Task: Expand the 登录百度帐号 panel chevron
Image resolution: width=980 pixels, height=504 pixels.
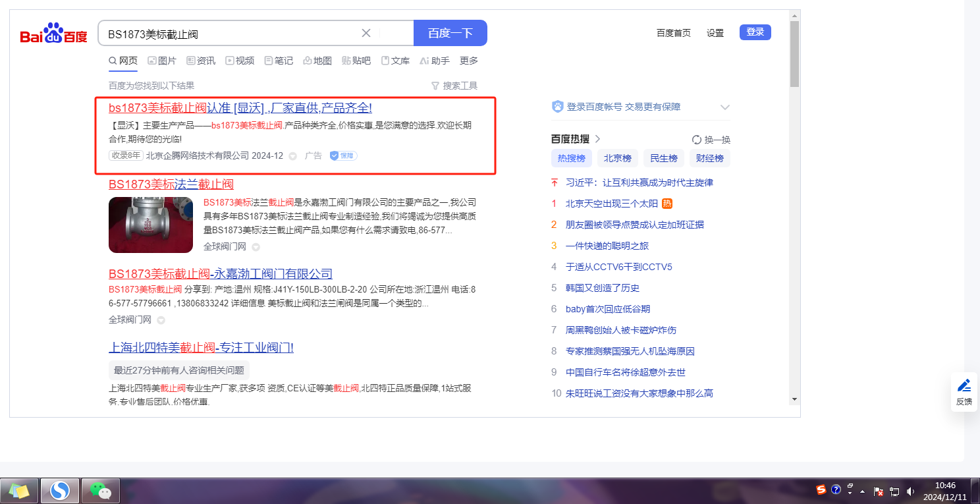Action: [725, 107]
